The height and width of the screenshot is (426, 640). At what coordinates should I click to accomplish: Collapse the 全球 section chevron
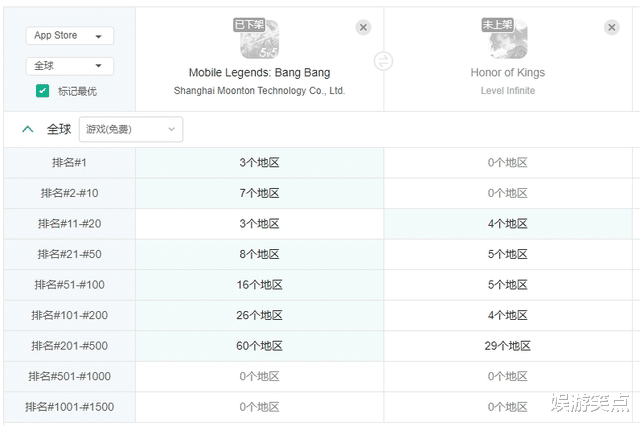pyautogui.click(x=28, y=129)
